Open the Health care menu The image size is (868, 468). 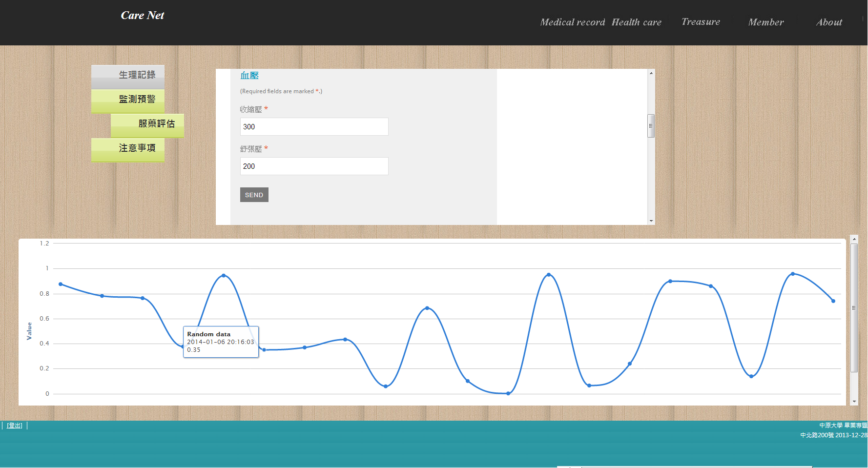coord(636,22)
